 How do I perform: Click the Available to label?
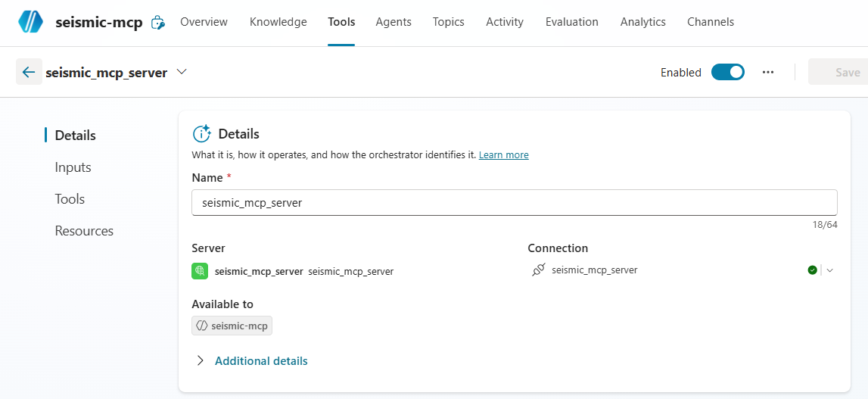(222, 304)
